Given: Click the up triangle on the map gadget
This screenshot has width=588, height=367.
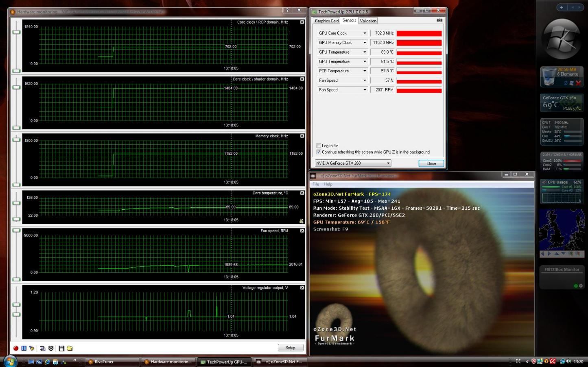Looking at the screenshot, I should tap(556, 254).
